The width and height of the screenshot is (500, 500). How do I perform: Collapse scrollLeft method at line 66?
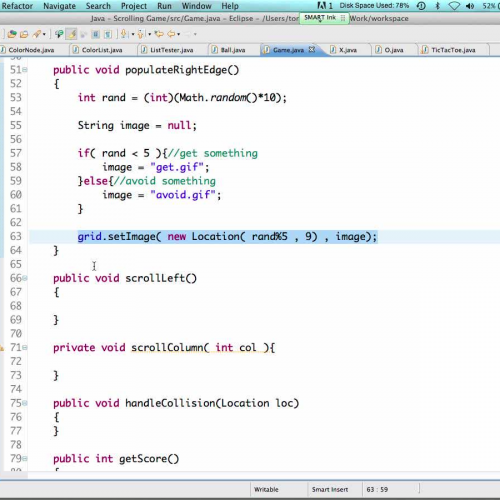(25, 278)
